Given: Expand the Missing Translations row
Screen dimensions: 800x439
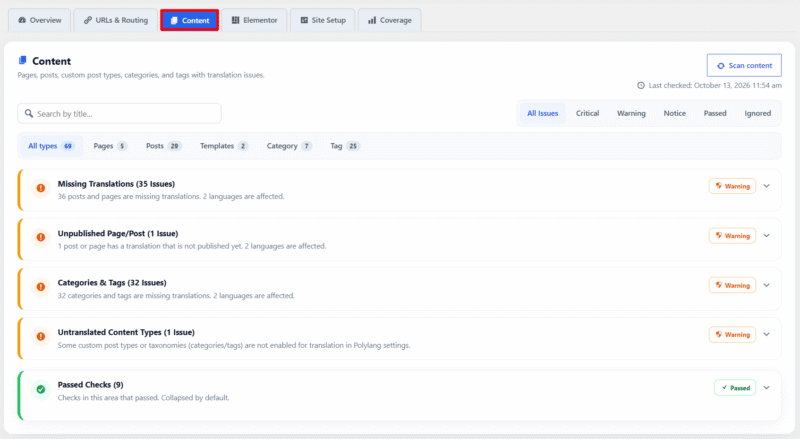Looking at the screenshot, I should click(x=766, y=186).
